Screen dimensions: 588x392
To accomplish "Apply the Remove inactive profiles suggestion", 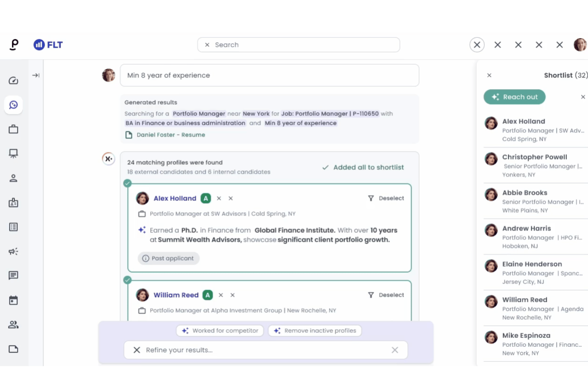I will [315, 330].
